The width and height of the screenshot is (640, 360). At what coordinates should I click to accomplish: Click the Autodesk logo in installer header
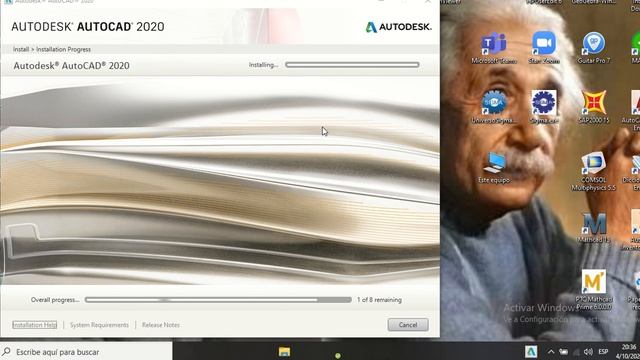pos(398,27)
